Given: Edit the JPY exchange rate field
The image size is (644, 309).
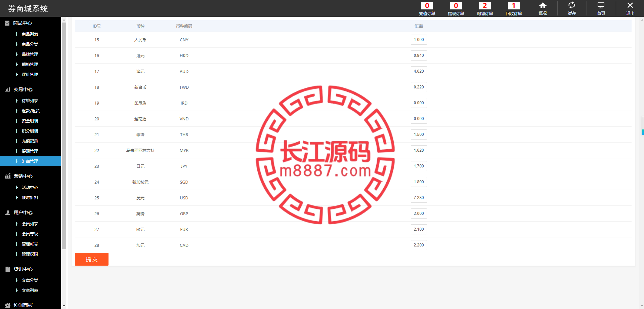Looking at the screenshot, I should (419, 166).
